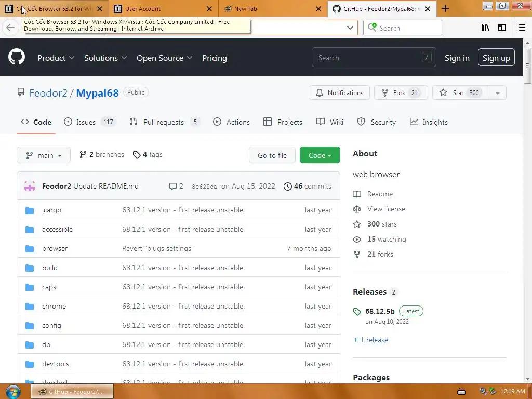This screenshot has height=399, width=532.
Task: Click the taskbar clock showing 12:19 AM
Action: point(512,392)
